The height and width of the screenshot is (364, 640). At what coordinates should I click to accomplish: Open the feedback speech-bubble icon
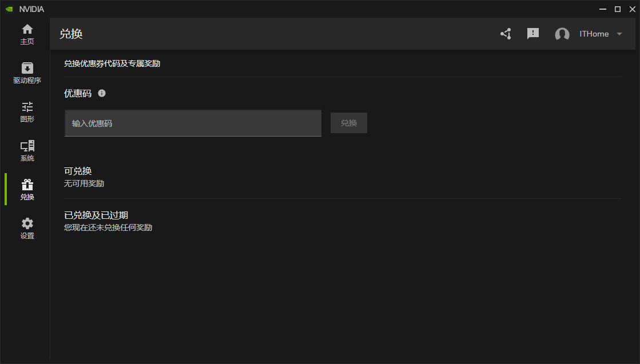point(533,34)
